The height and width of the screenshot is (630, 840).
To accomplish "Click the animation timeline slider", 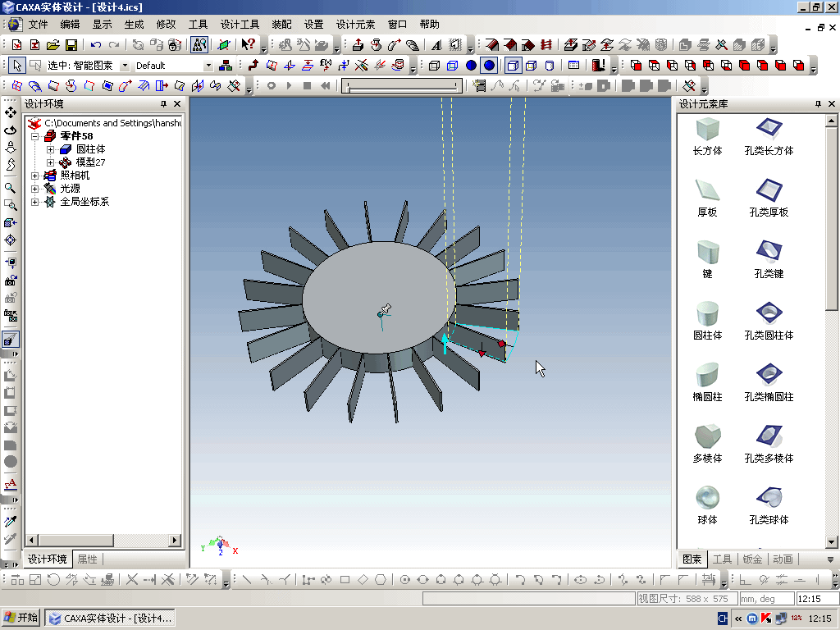I will point(402,85).
